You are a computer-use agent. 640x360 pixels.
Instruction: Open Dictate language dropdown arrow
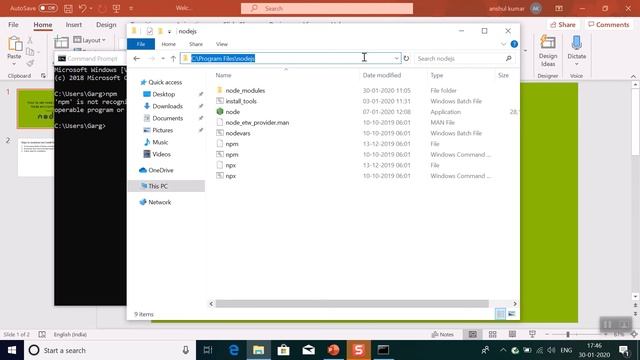[576, 64]
